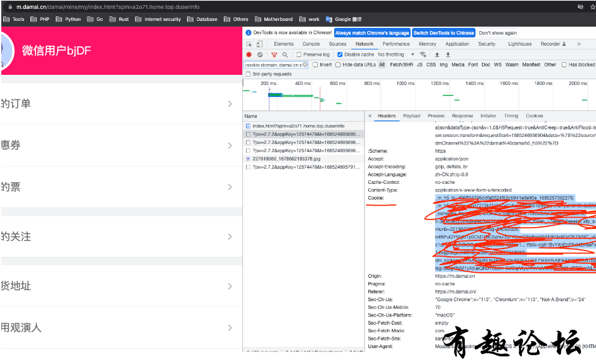Open the Rust bookmark folder
This screenshot has height=364, width=596.
119,19
